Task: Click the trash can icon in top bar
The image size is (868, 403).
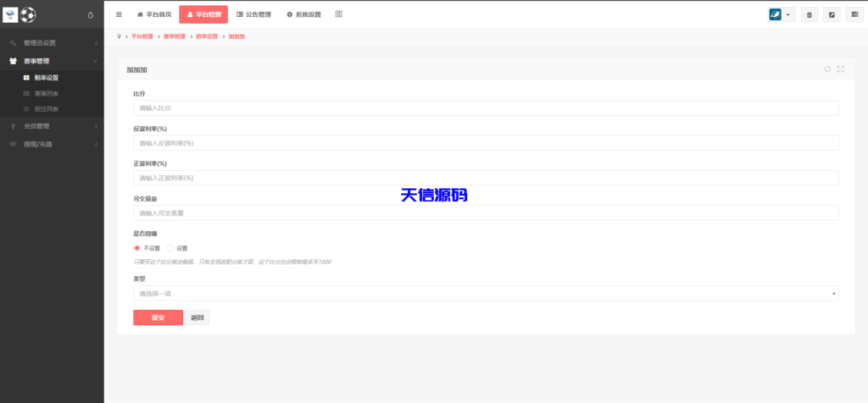Action: pos(809,15)
